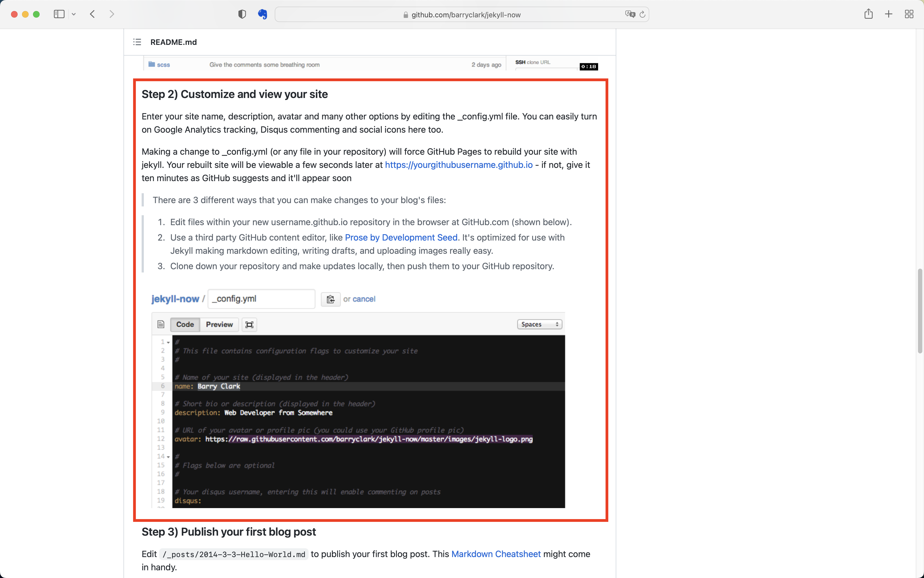Open a new tab with plus icon
Image resolution: width=924 pixels, height=578 pixels.
point(889,14)
